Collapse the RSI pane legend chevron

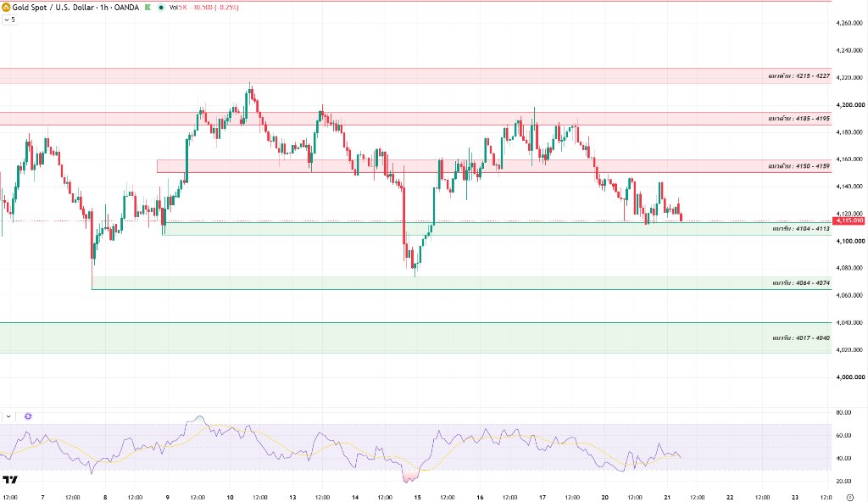8,416
